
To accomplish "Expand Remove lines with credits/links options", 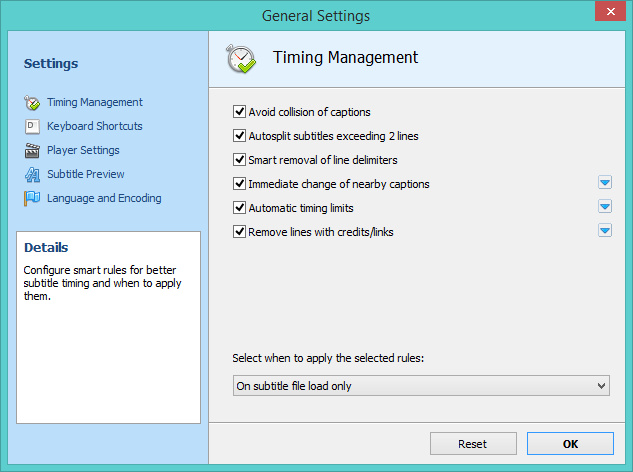I will [x=604, y=231].
